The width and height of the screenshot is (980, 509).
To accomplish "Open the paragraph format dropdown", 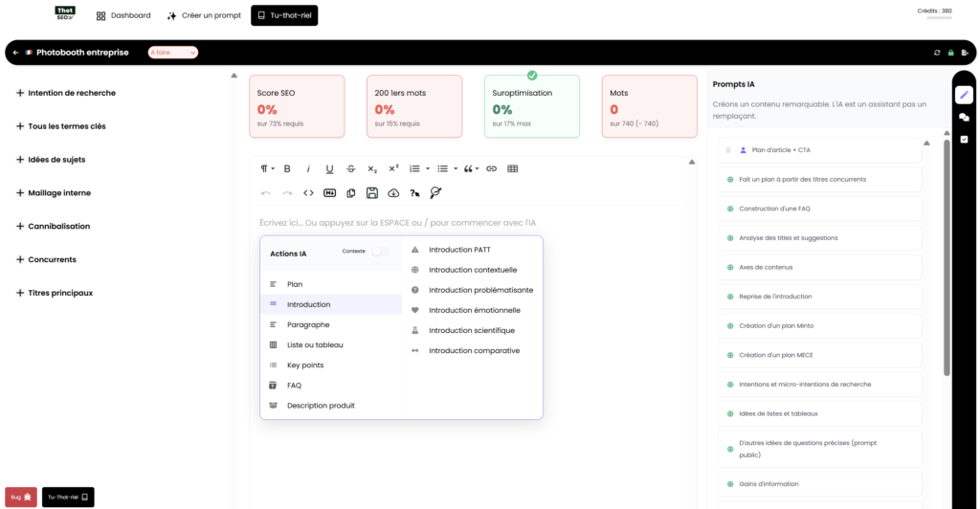I will [x=267, y=168].
